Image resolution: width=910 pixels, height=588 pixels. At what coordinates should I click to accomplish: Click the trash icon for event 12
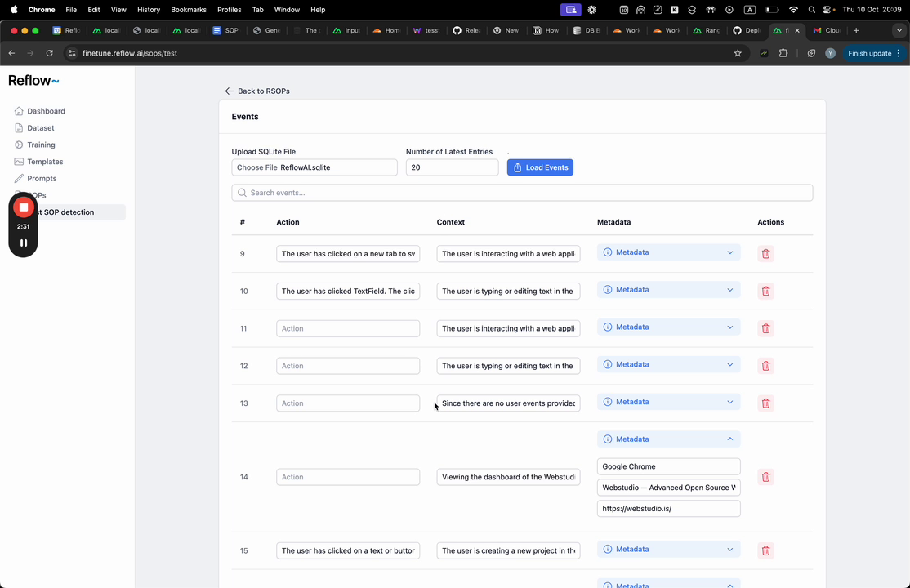(765, 366)
